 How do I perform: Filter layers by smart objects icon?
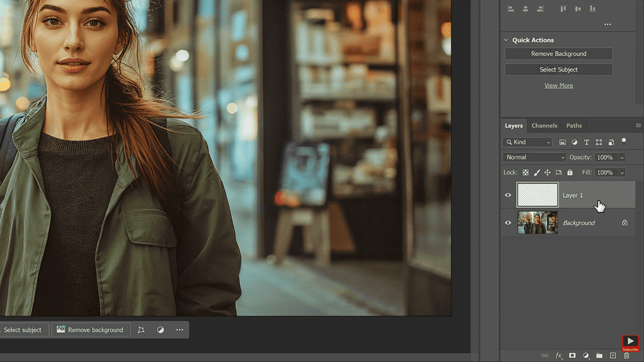point(611,142)
